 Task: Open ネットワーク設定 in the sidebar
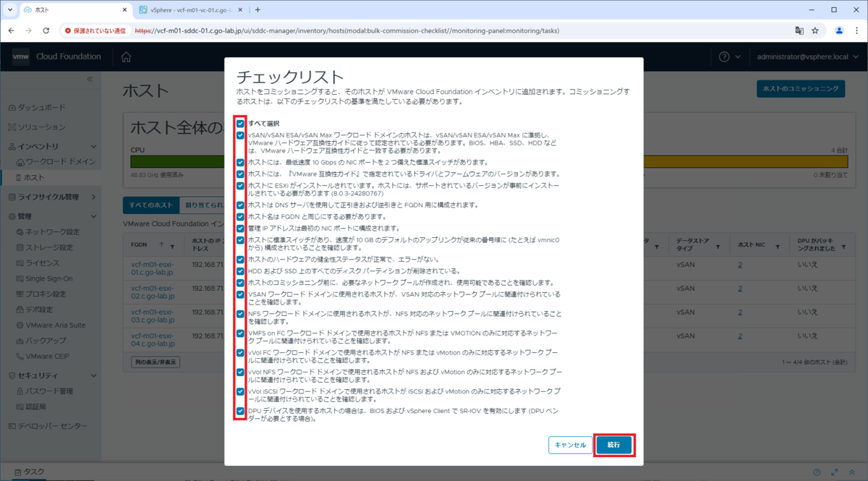pyautogui.click(x=52, y=232)
